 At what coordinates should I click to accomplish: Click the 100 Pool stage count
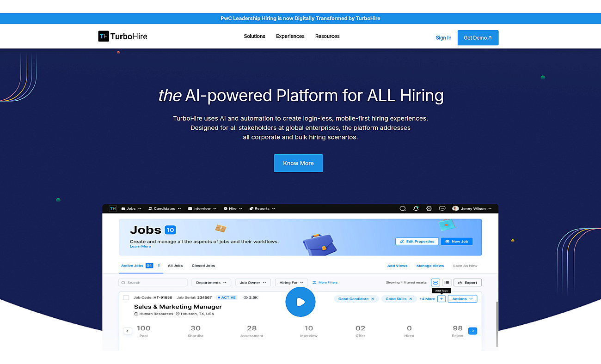point(143,331)
